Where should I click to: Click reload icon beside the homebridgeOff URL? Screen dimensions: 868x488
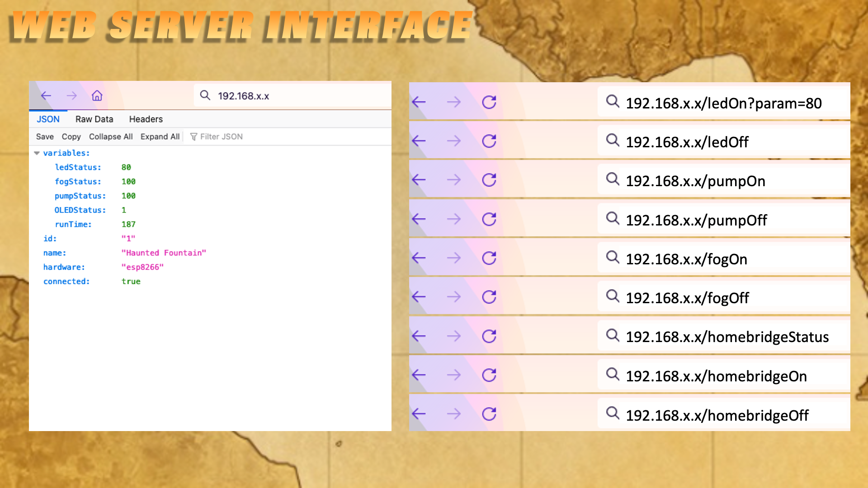click(489, 414)
